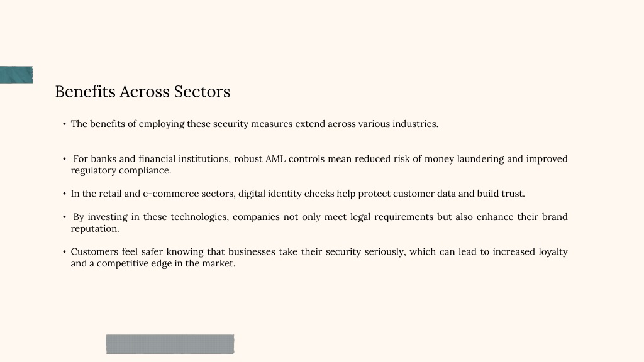This screenshot has height=362, width=644.
Task: Click the word "AML" in second bullet
Action: (275, 159)
